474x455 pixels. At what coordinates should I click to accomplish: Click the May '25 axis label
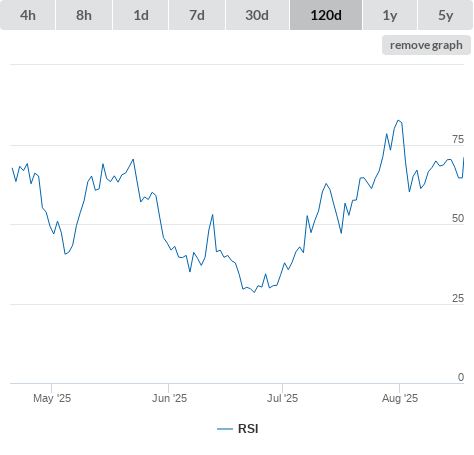[x=52, y=398]
